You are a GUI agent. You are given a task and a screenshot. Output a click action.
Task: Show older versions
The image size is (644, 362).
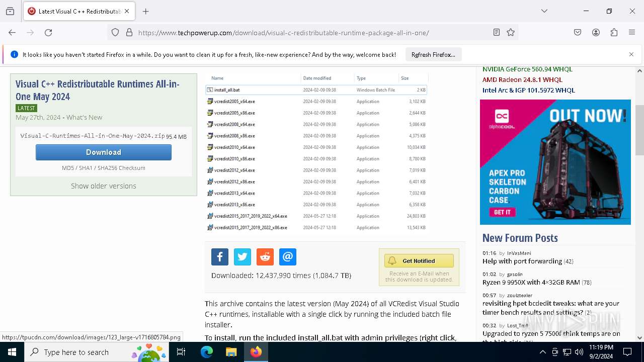(104, 186)
